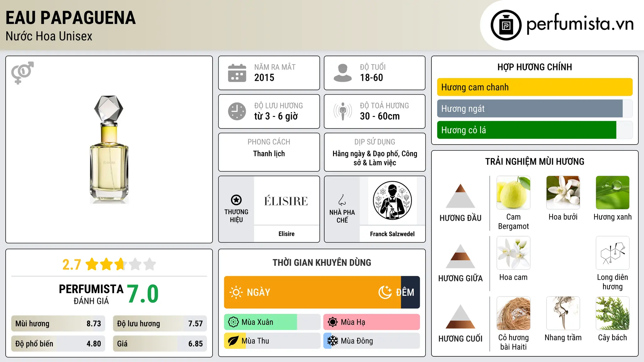Click the Elisire brand name link
This screenshot has height=362, width=644.
click(x=286, y=234)
